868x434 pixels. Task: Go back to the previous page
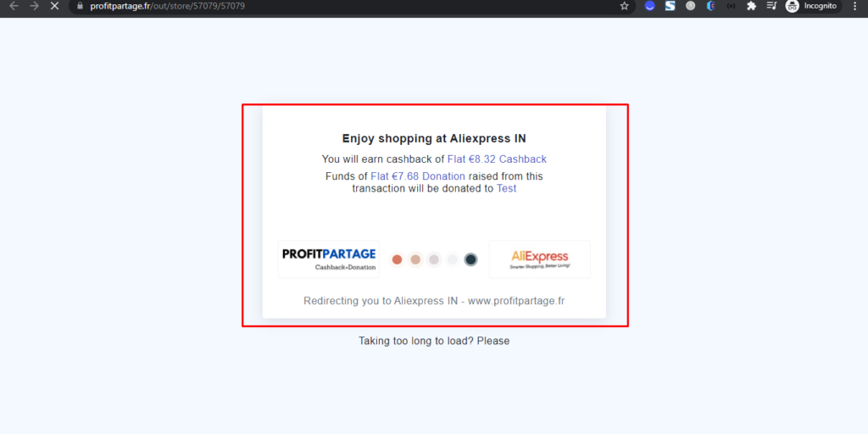coord(14,6)
